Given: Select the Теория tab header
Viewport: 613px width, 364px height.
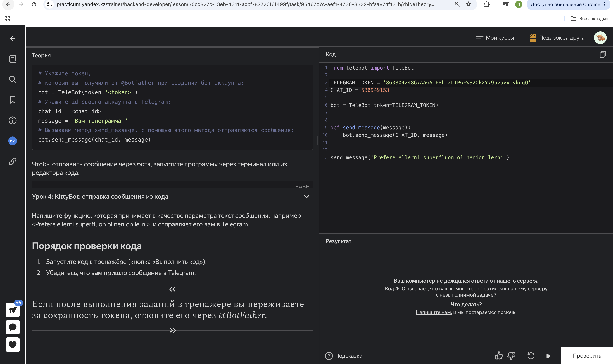Looking at the screenshot, I should [41, 55].
